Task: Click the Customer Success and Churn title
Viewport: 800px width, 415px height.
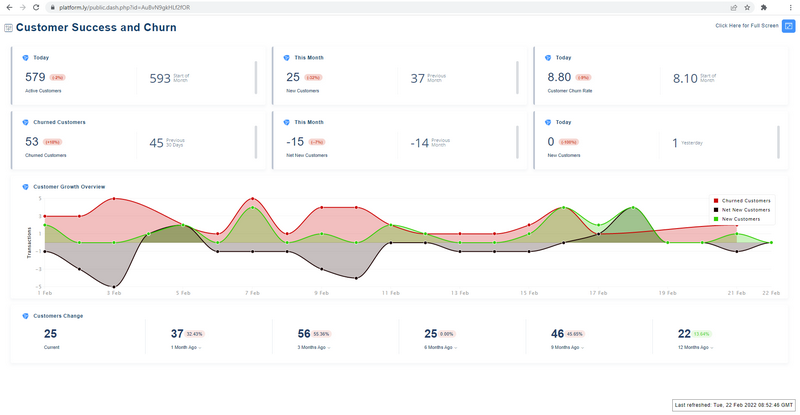Action: pyautogui.click(x=96, y=28)
